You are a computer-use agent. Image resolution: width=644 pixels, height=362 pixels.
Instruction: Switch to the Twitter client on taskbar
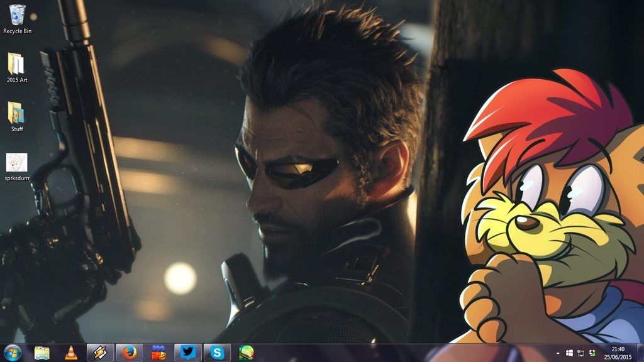pos(187,353)
